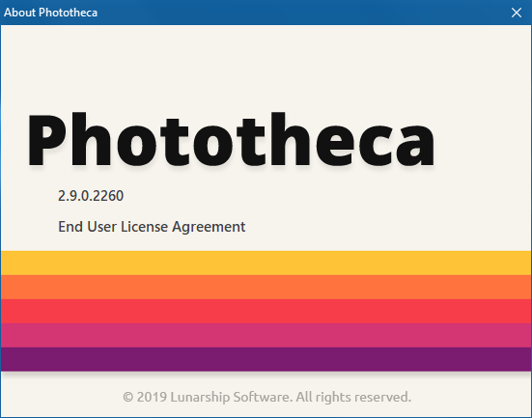Click the large Phototheca logo title
The width and height of the screenshot is (532, 418).
231,139
